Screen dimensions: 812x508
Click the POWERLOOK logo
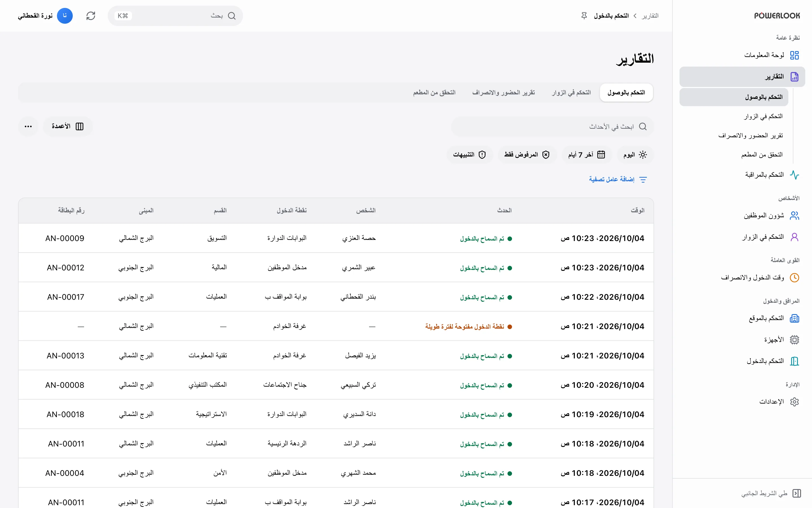(777, 16)
